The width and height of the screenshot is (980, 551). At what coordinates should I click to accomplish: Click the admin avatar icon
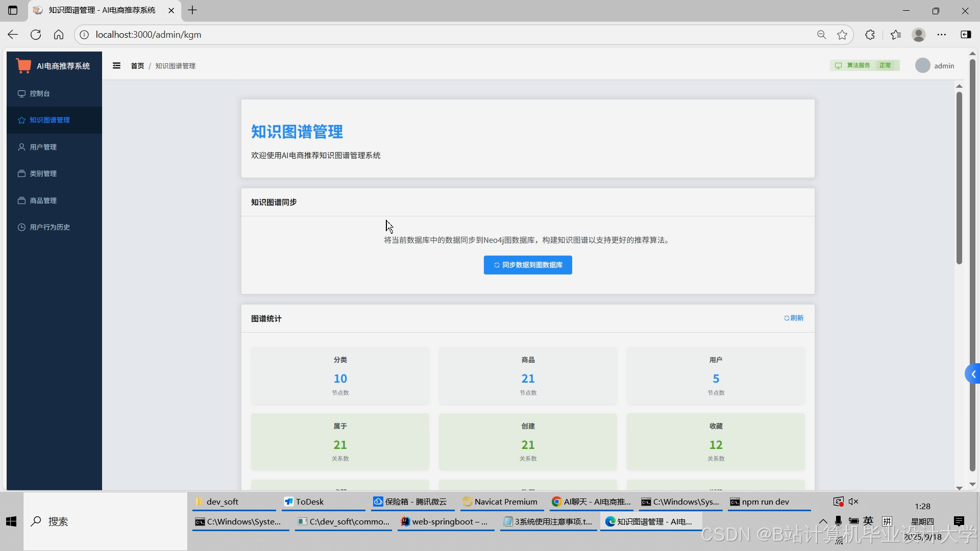pos(922,66)
